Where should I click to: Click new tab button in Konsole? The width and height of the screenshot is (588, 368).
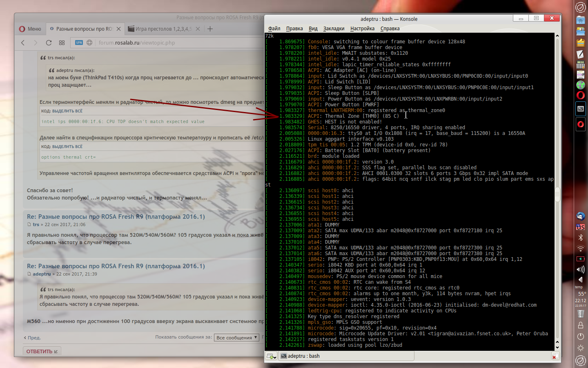coord(272,356)
